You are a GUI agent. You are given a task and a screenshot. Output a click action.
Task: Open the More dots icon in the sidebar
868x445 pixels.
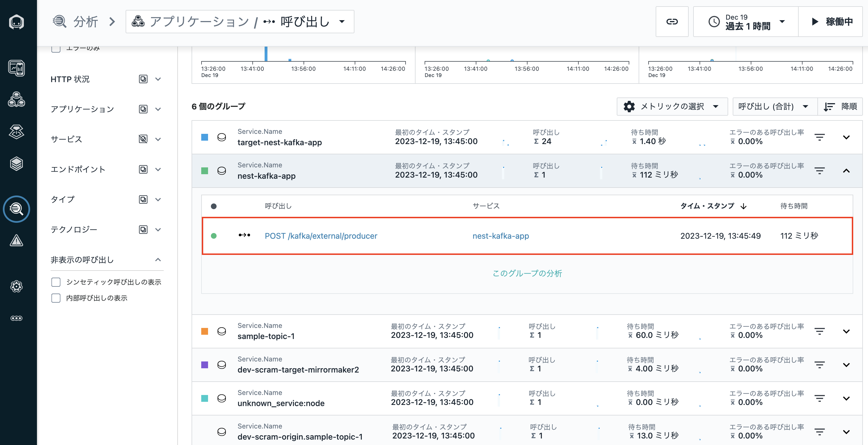[16, 318]
